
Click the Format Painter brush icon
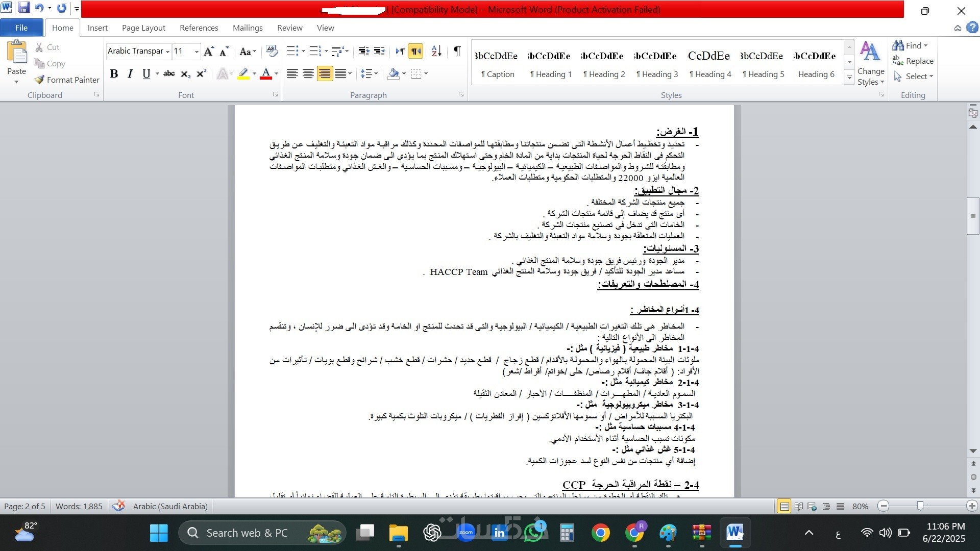(x=39, y=80)
